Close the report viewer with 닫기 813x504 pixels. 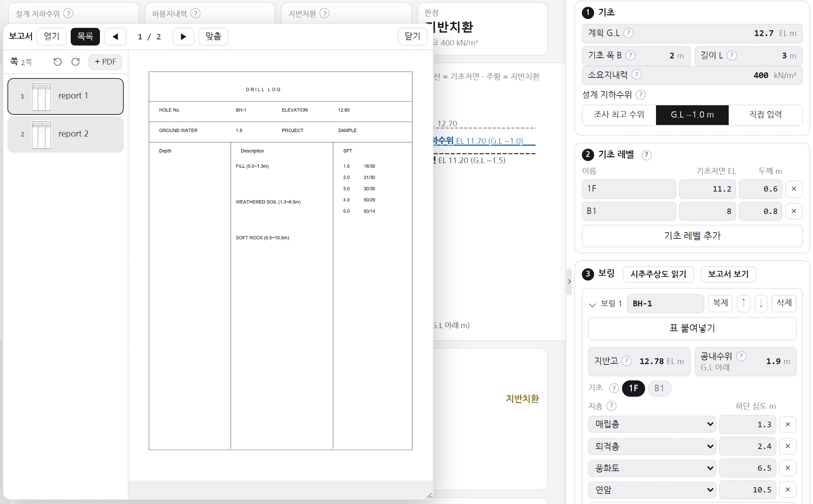[x=413, y=37]
